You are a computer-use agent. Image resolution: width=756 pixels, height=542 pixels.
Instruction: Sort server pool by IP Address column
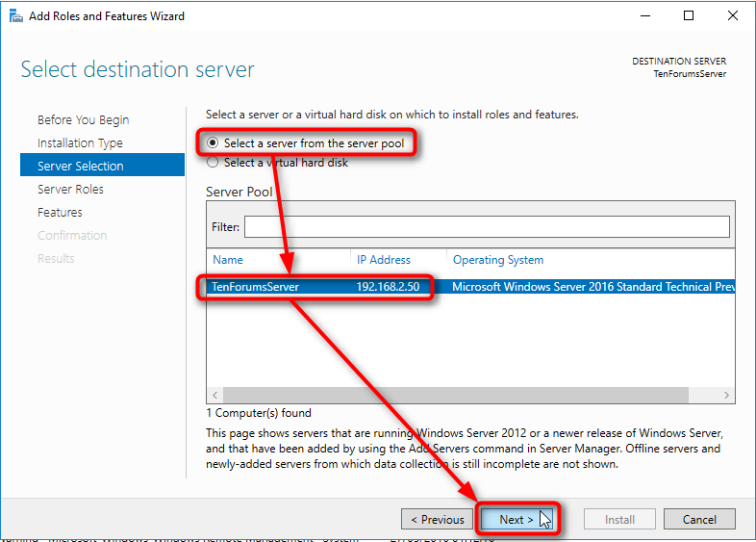click(384, 260)
